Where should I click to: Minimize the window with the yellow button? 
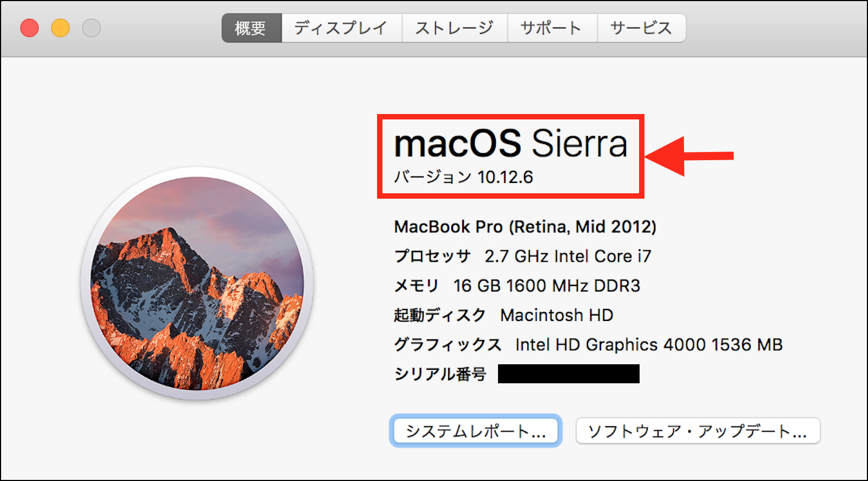point(60,28)
